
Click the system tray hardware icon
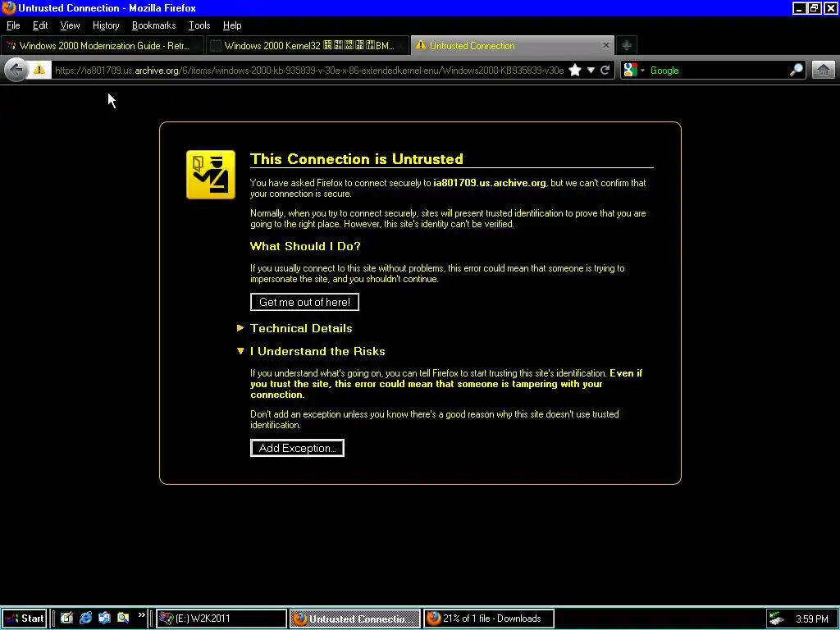coord(777,619)
